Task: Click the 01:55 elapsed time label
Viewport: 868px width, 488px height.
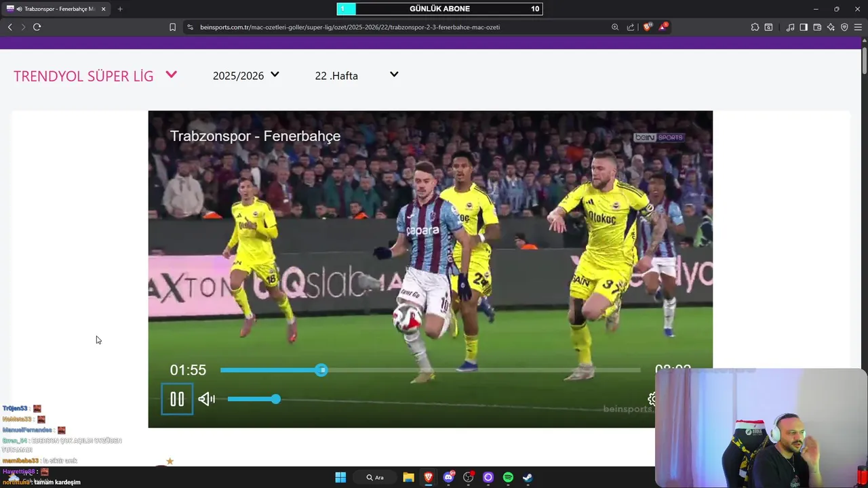Action: 188,370
